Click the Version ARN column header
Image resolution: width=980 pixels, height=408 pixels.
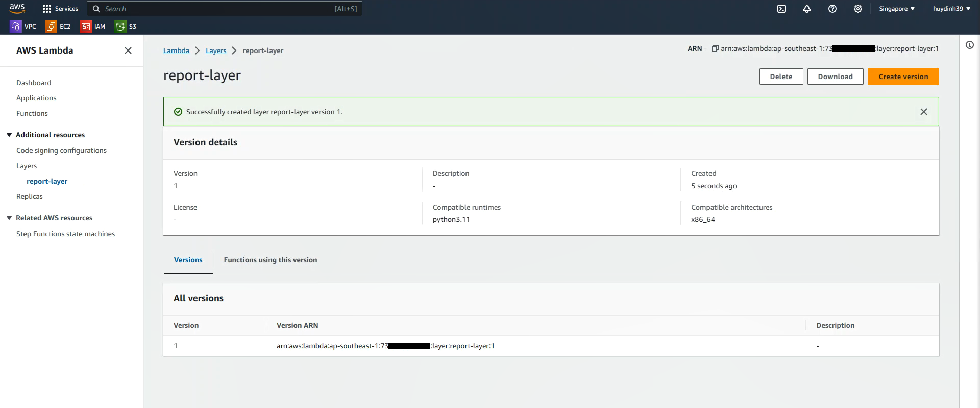(297, 325)
